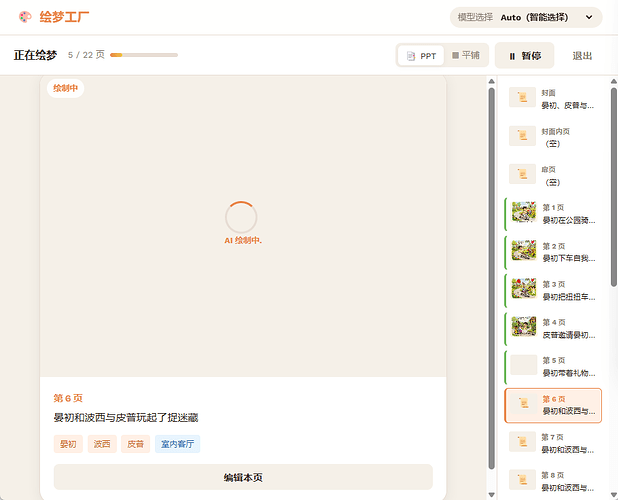Open the 模型选择 Auto dropdown
The width and height of the screenshot is (618, 500).
tap(526, 17)
